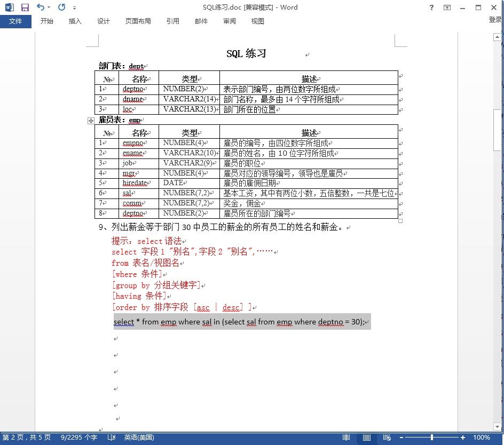The image size is (504, 445).
Task: Click the comm cell
Action: pos(138,203)
